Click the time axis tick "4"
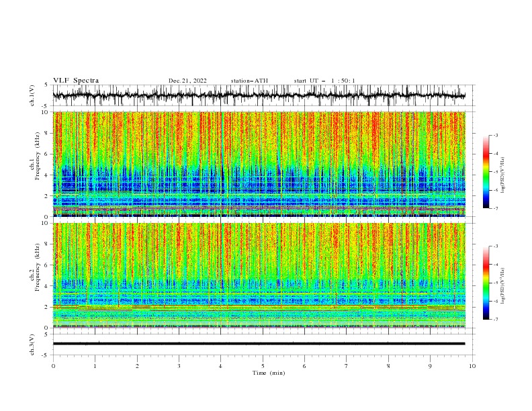The width and height of the screenshot is (532, 411). [x=220, y=366]
